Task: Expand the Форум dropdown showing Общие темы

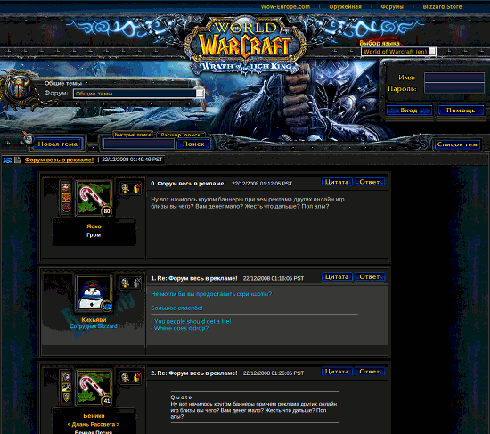Action: (x=139, y=93)
